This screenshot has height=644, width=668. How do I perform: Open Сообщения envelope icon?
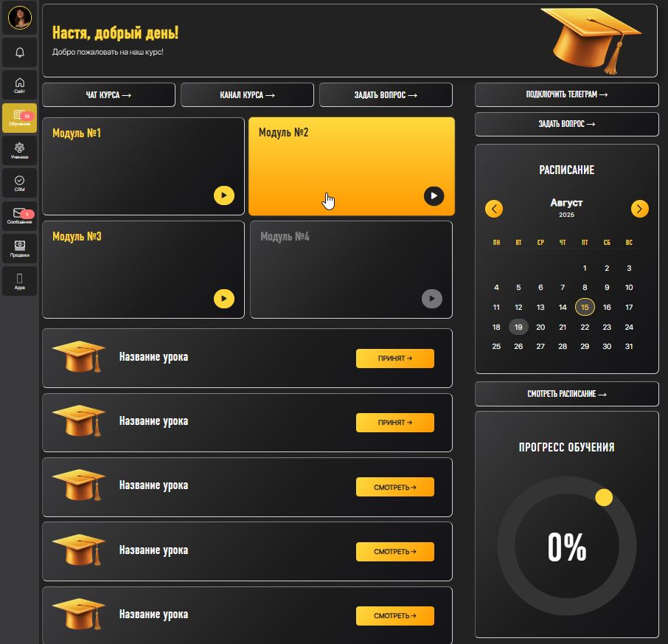[20, 215]
